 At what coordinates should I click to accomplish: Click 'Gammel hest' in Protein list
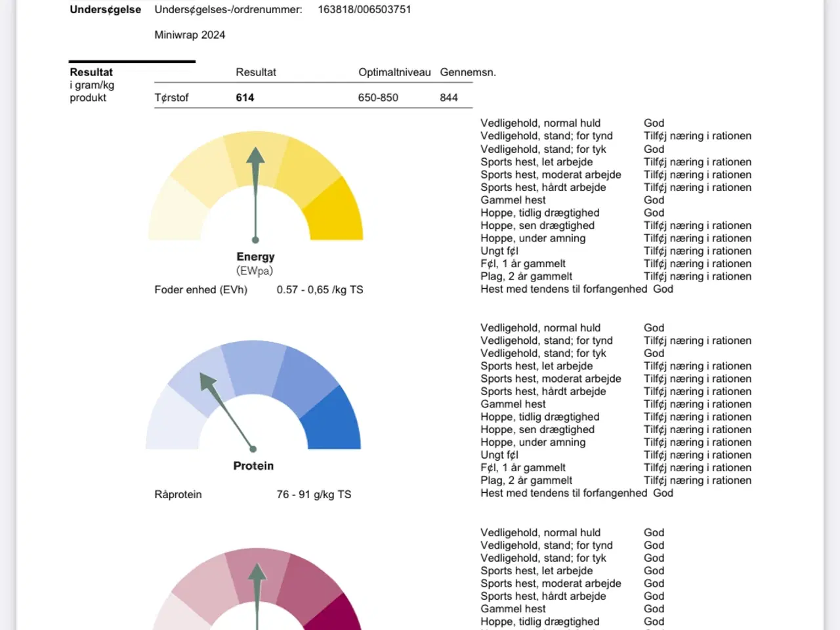point(513,404)
